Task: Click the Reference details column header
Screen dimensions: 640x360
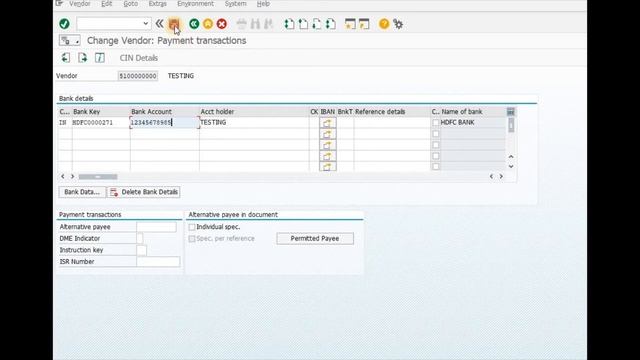Action: pos(392,111)
